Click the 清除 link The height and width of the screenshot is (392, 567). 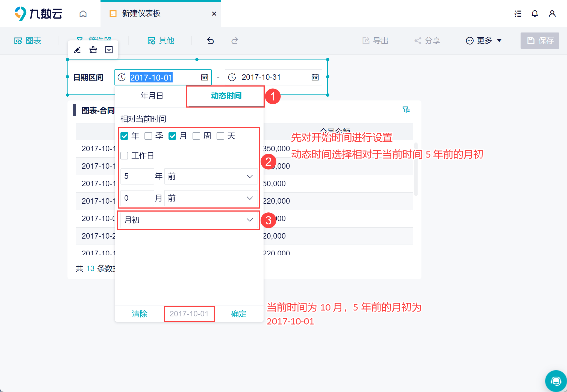point(140,314)
